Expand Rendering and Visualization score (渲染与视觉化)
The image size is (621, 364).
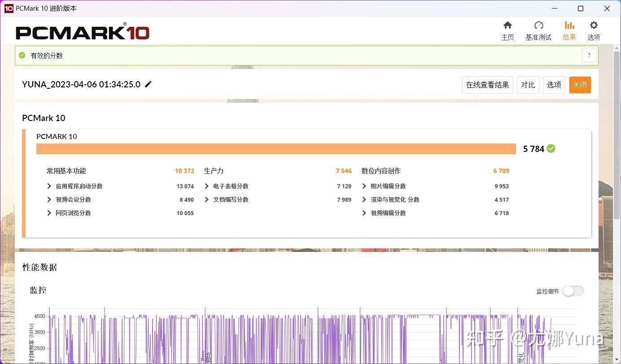tap(364, 199)
